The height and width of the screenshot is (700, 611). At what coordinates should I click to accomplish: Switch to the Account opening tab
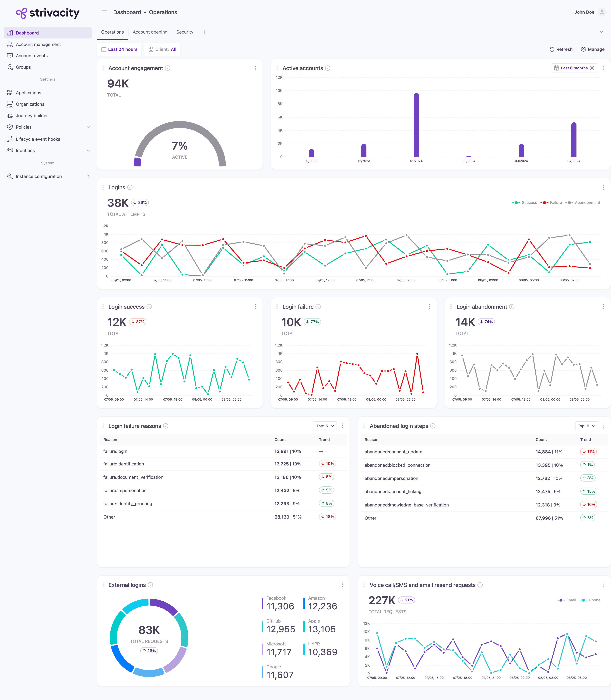click(x=150, y=32)
